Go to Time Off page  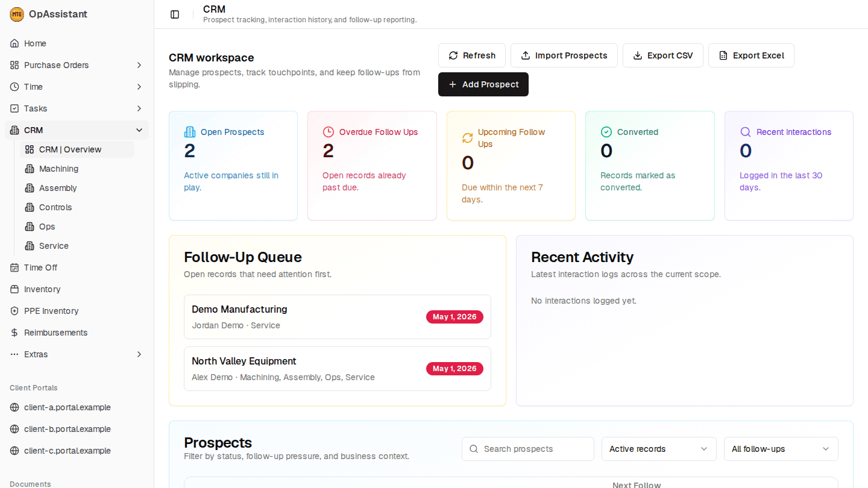77,267
